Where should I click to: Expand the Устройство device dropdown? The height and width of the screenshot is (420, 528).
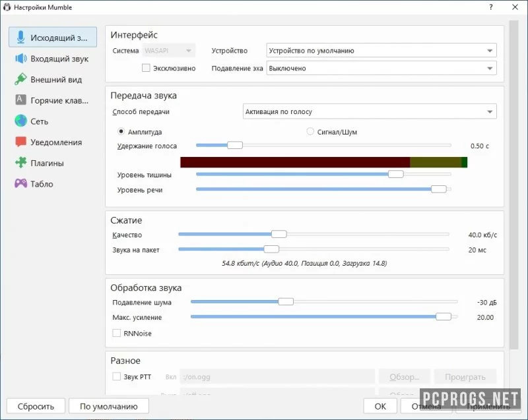pos(381,51)
